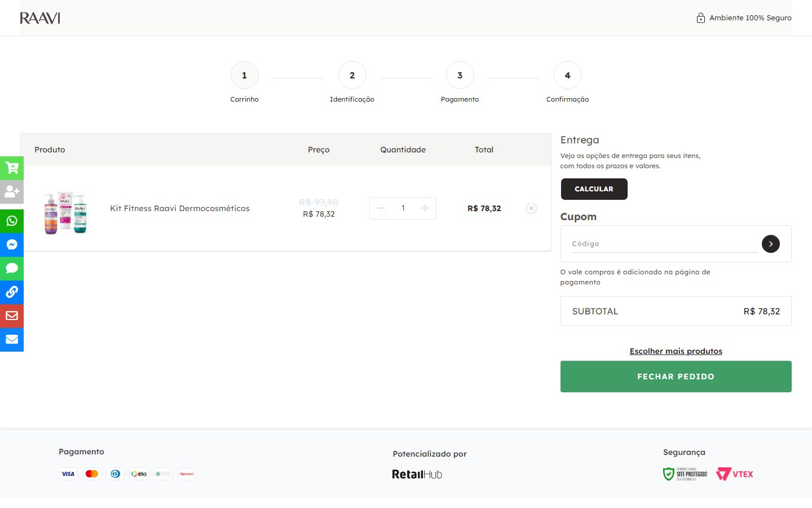The width and height of the screenshot is (812, 508).
Task: Copy cart link using the chain icon
Action: [12, 292]
